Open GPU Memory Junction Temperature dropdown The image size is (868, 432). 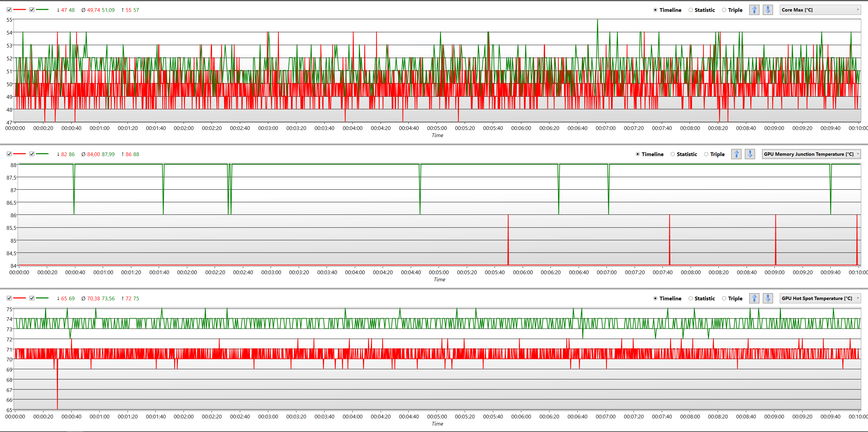point(811,154)
